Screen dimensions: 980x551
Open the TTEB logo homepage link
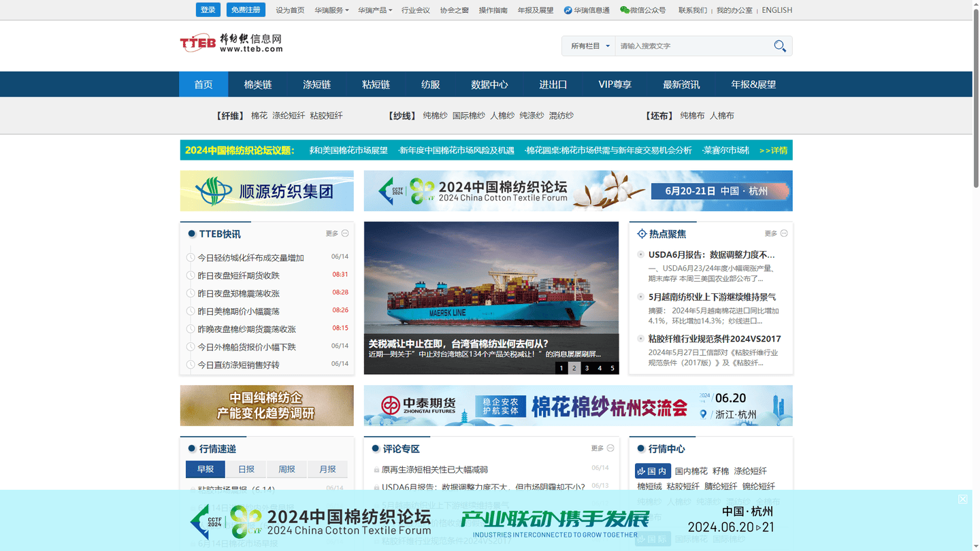click(x=231, y=43)
